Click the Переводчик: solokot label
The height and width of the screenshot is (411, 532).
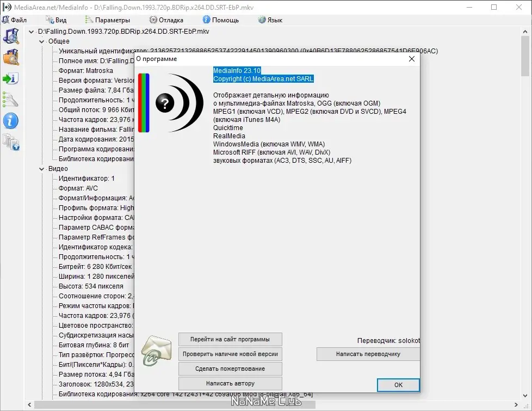coord(388,341)
